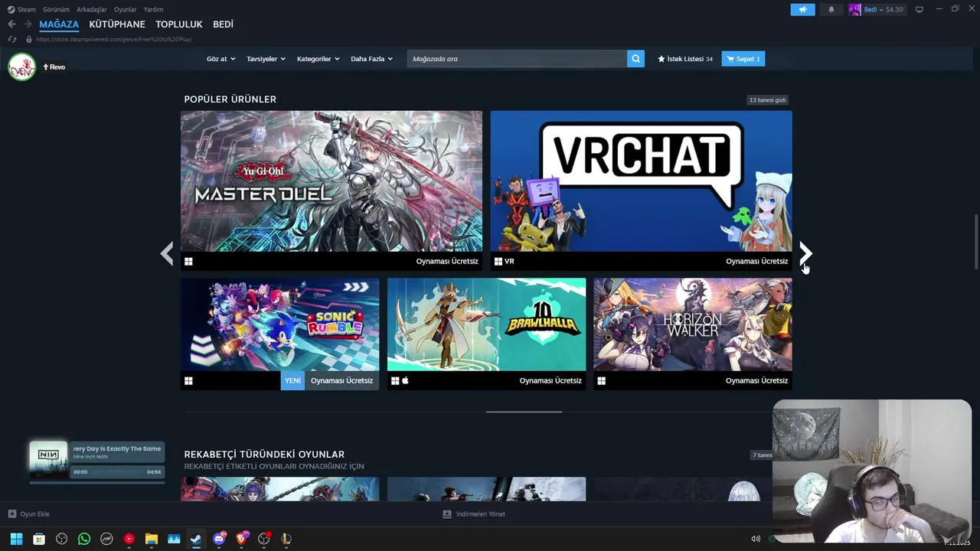Reload the store page

(x=12, y=39)
